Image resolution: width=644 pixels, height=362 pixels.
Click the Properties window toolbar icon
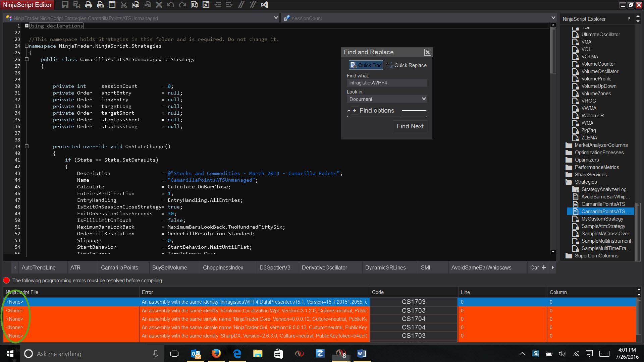[x=112, y=5]
